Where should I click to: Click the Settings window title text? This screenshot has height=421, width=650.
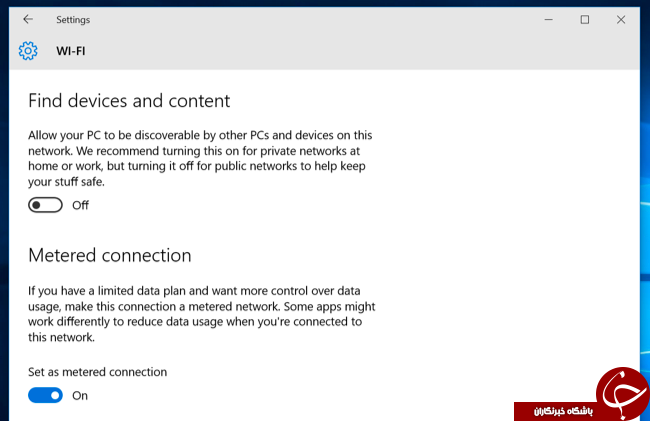click(x=73, y=19)
